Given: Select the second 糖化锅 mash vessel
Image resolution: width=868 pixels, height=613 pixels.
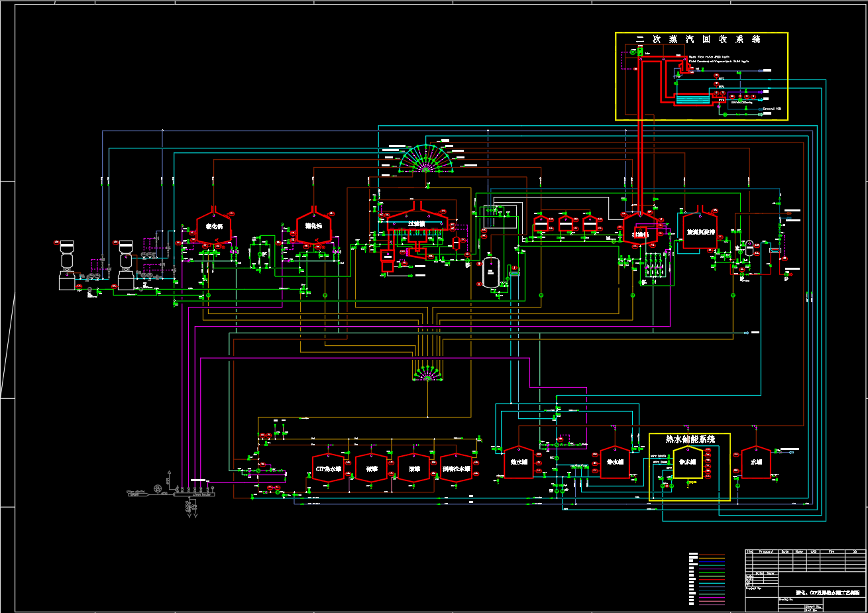Looking at the screenshot, I should point(313,227).
